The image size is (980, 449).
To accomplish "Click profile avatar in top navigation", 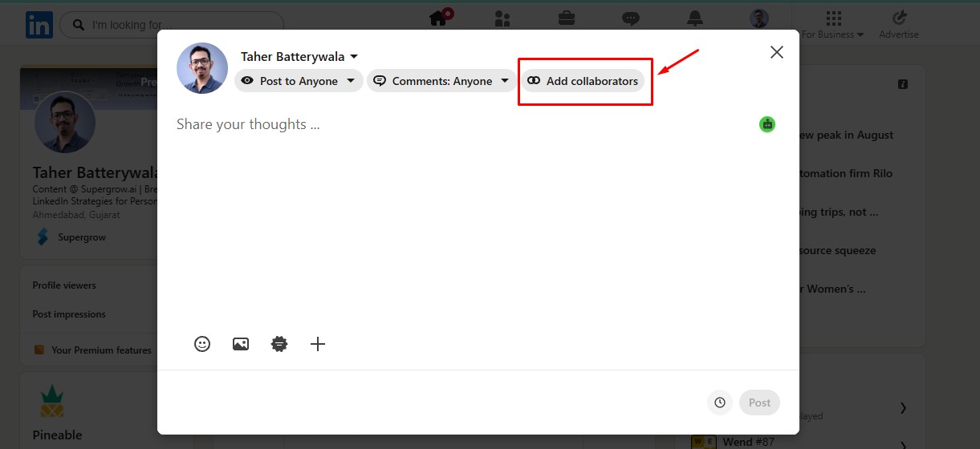I will pos(759,18).
